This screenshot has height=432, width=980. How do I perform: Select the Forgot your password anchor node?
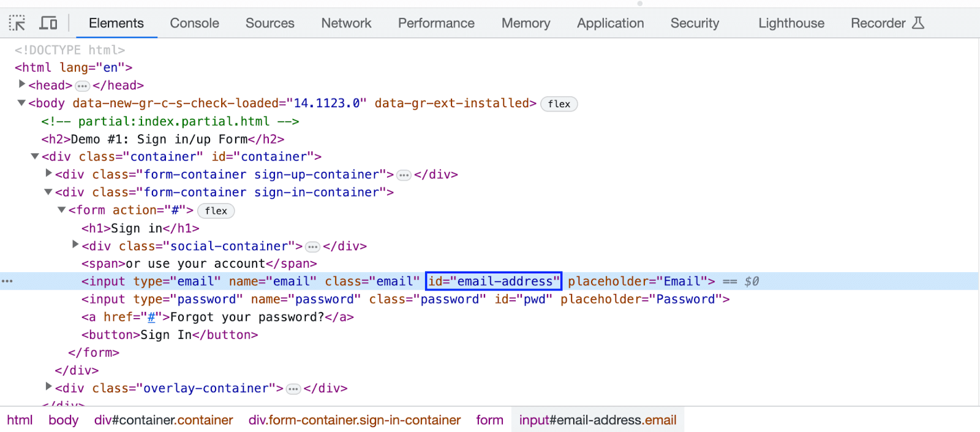[217, 317]
